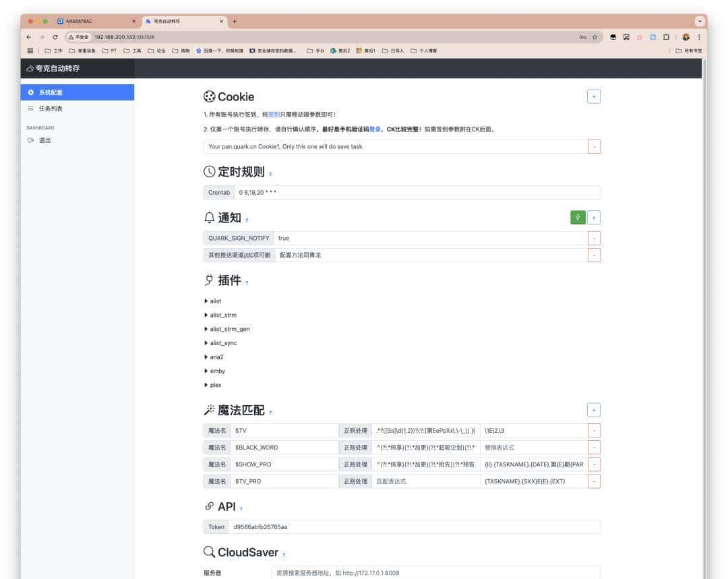Expand the alist plugin section
This screenshot has height=579, width=728.
(215, 301)
